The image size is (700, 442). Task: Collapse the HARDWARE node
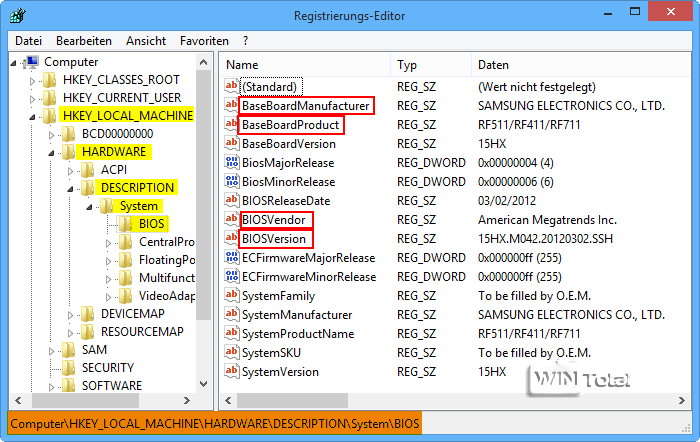51,153
